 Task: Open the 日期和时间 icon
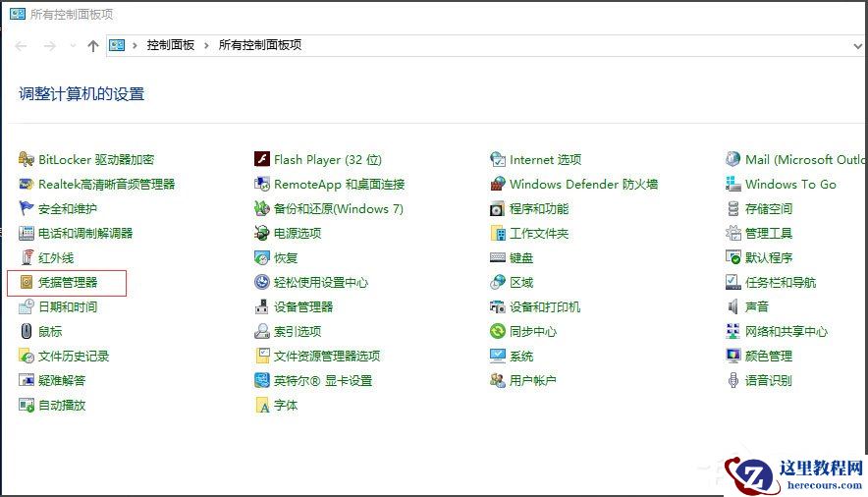(x=26, y=306)
